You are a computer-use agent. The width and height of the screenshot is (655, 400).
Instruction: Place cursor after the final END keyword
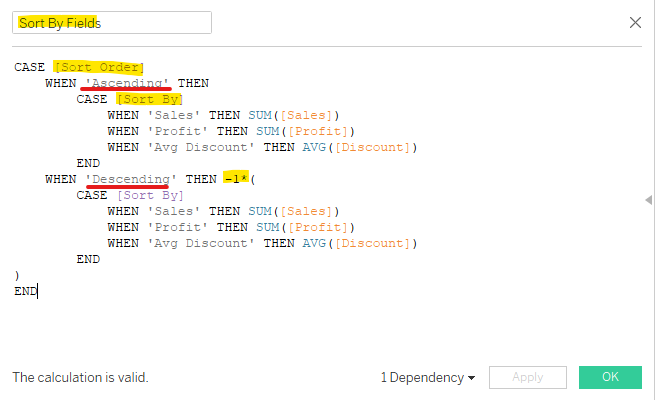(x=38, y=291)
